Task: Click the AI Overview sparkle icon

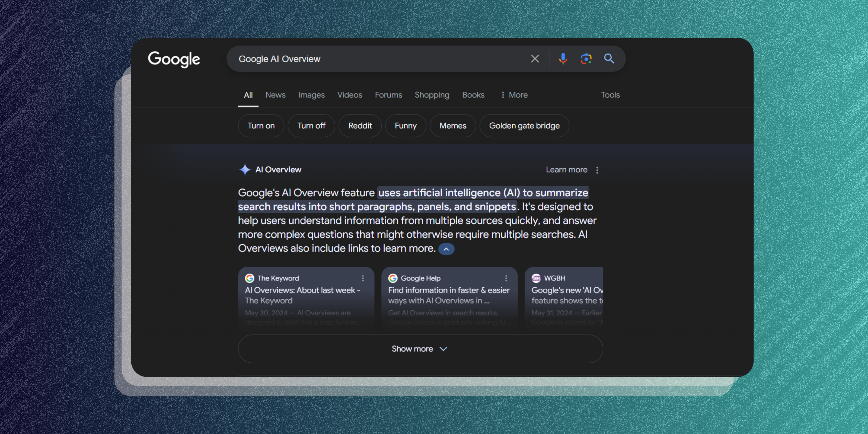Action: pyautogui.click(x=245, y=170)
